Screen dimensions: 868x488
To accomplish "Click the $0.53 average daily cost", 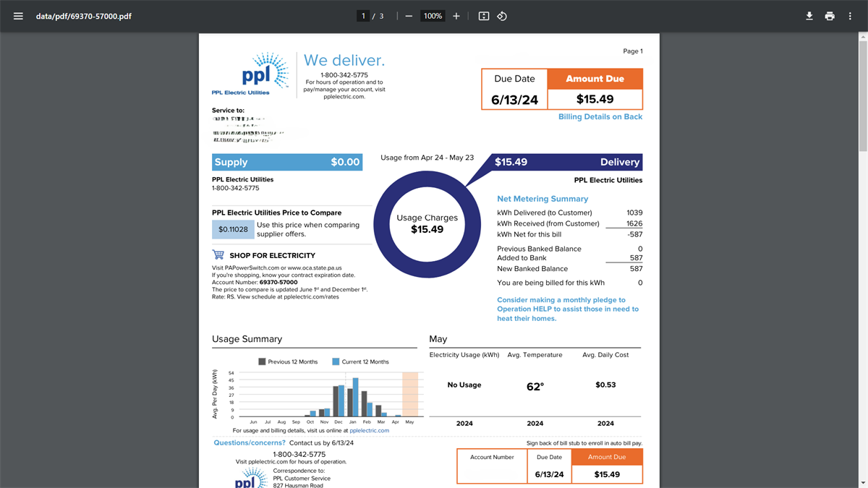I will tap(605, 385).
